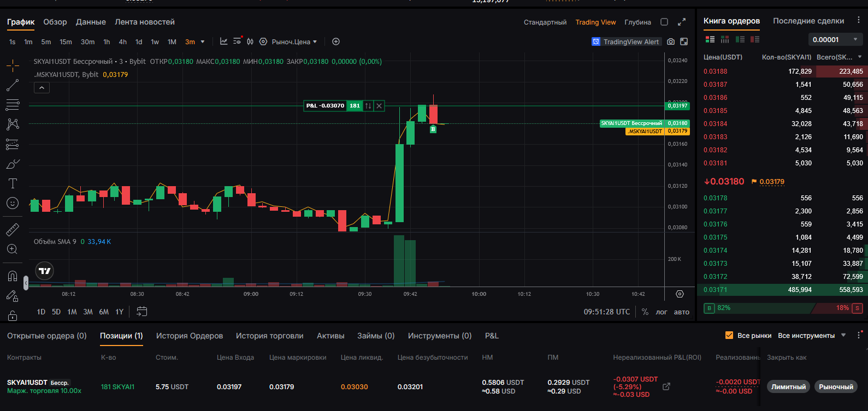Open indicator display settings with red dot
The height and width of the screenshot is (411, 868).
point(237,41)
